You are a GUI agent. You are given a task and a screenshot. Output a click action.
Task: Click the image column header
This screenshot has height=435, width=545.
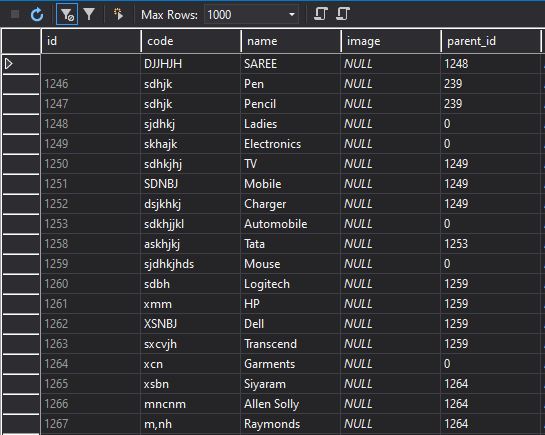tap(391, 41)
